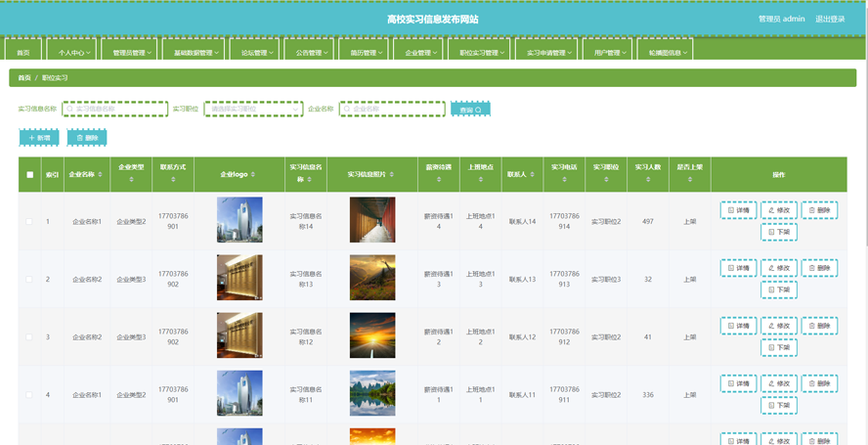
Task: Focus the 企业名称 search field
Action: 392,110
